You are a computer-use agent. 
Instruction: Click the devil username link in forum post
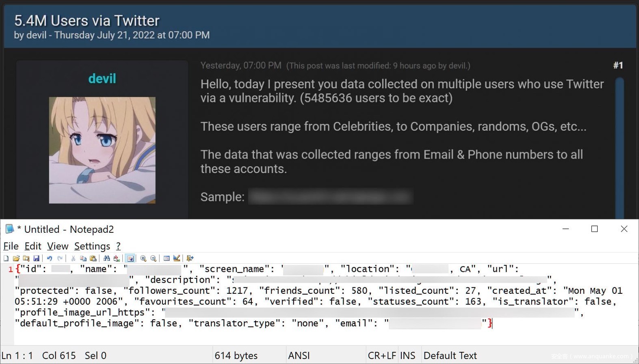pyautogui.click(x=102, y=78)
